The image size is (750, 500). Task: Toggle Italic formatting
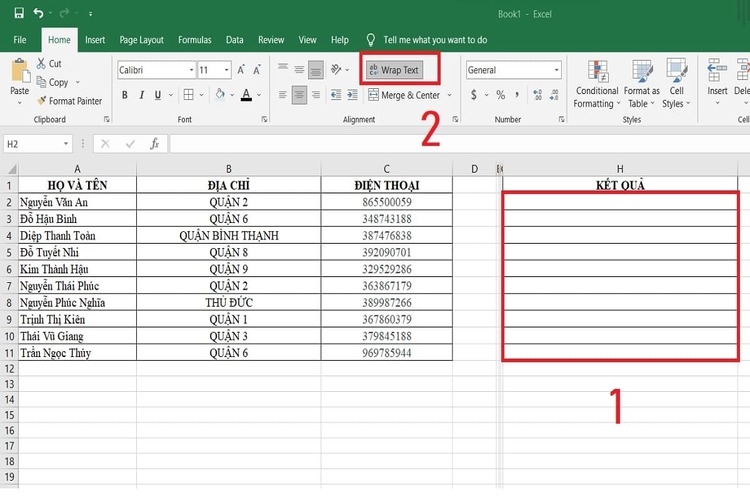click(142, 95)
